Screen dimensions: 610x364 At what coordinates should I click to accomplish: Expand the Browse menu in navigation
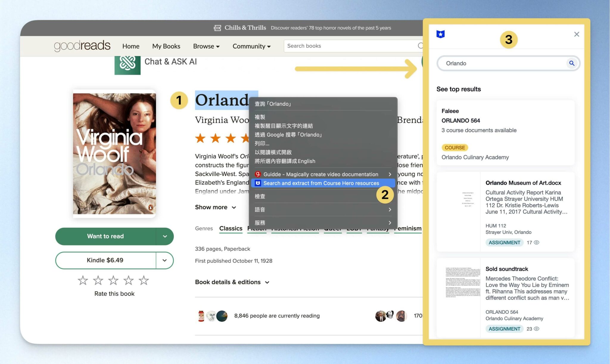206,46
